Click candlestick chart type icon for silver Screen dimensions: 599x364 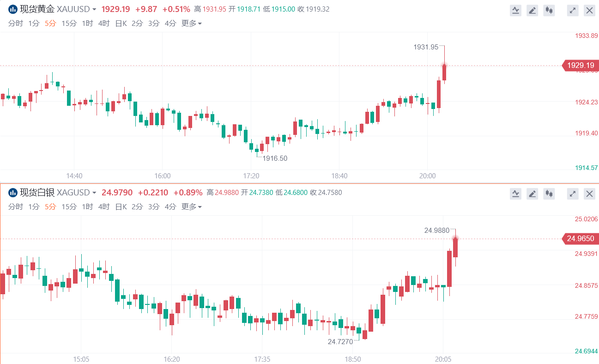(549, 194)
